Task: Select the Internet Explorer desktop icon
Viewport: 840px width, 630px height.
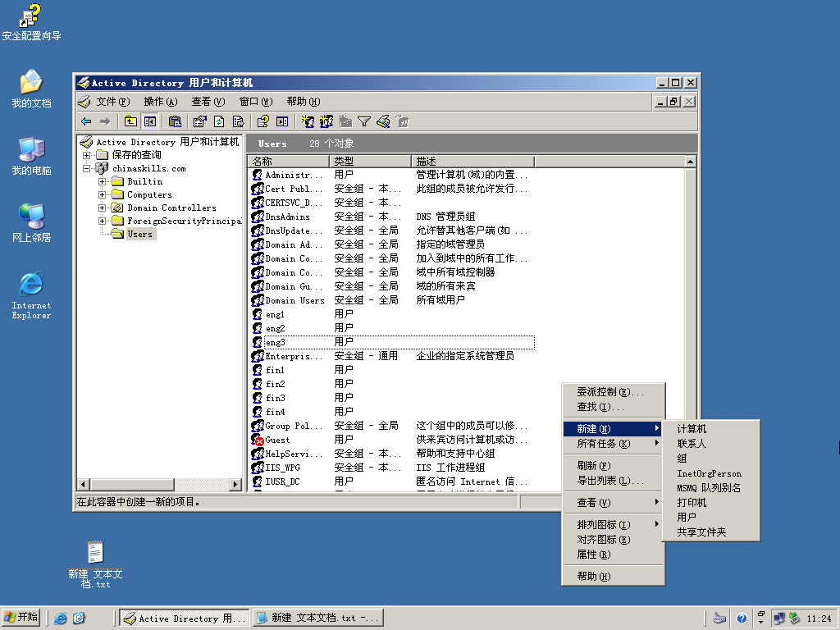Action: (x=32, y=295)
